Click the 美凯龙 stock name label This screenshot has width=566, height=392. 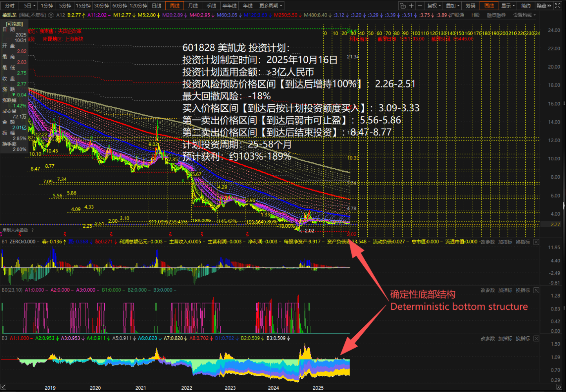(9, 15)
